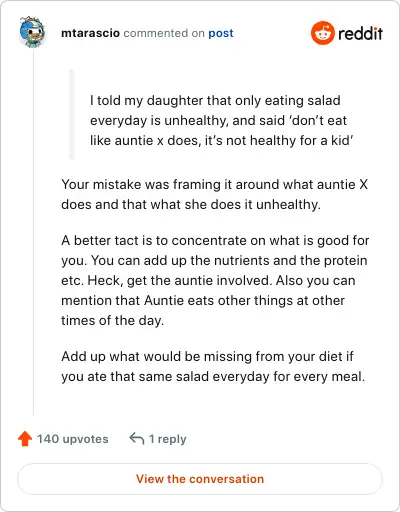Click the 'Your mistake was framing it' paragraph
400x512 pixels.
coord(214,194)
